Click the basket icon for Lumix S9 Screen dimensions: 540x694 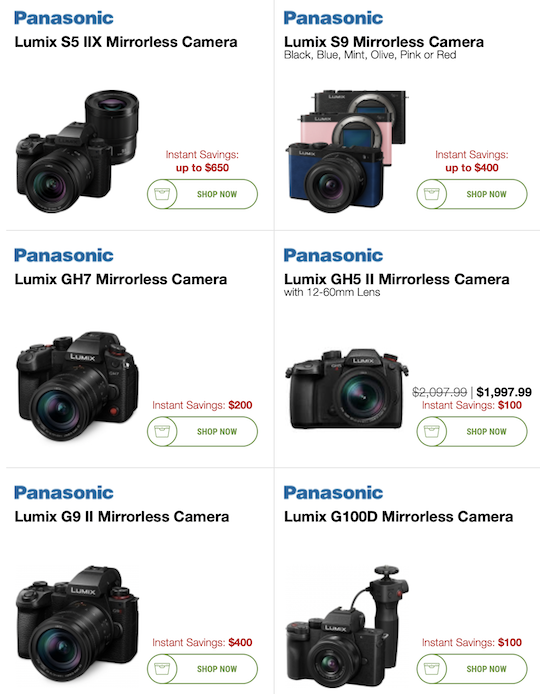[432, 194]
